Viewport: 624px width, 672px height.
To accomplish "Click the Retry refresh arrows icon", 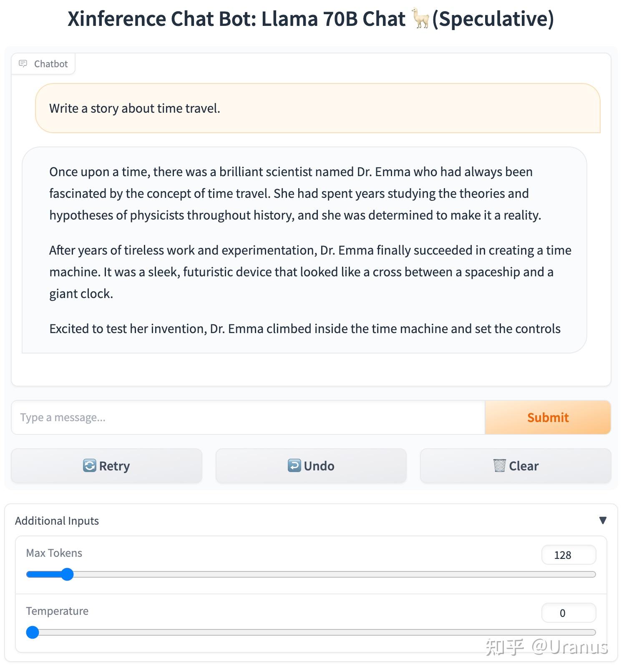I will (x=89, y=465).
